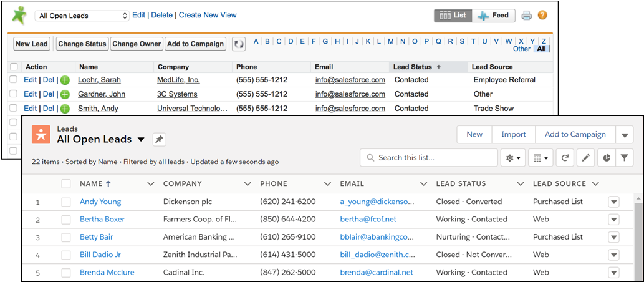Open the charts pie icon
The width and height of the screenshot is (644, 282).
pos(605,158)
